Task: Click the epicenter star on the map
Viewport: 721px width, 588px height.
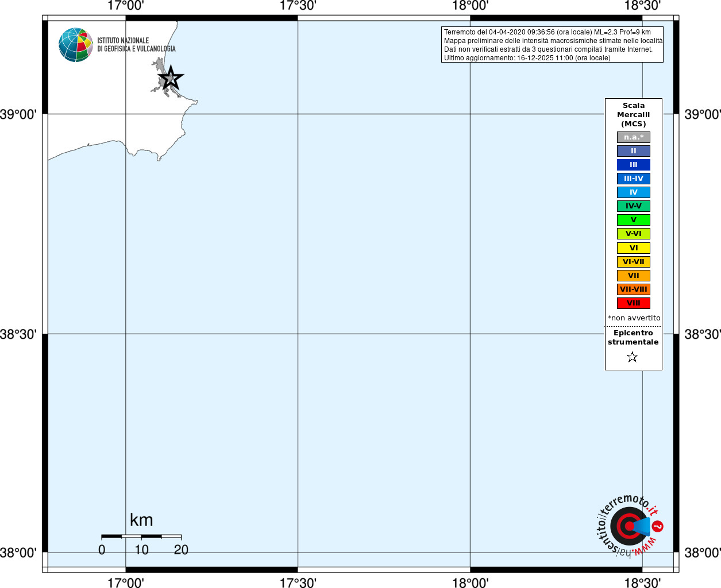Action: 171,78
